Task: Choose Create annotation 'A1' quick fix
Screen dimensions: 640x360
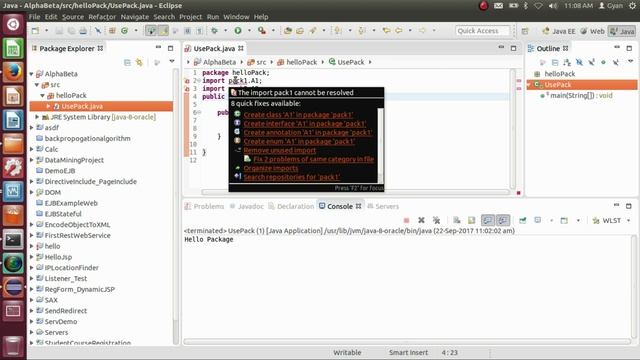Action: pos(308,133)
